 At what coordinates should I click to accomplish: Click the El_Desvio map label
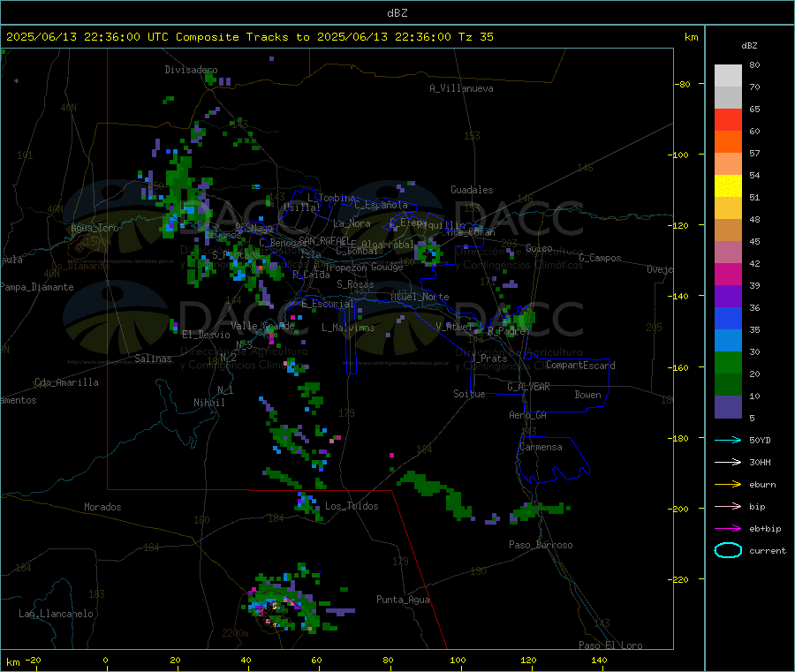[x=206, y=335]
